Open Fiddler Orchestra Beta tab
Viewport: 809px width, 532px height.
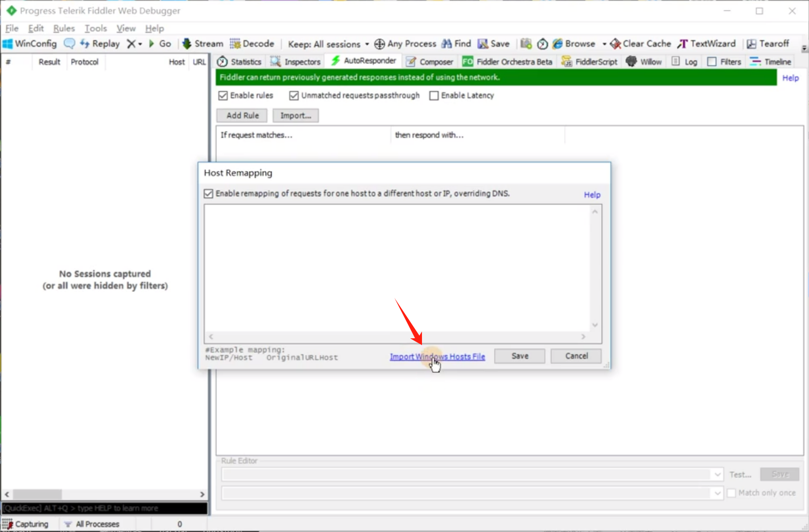(507, 62)
